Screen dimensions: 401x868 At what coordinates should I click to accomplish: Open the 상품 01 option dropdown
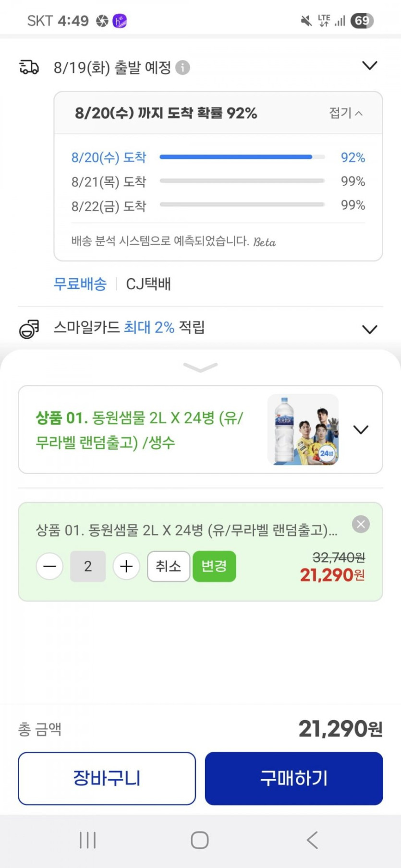click(x=361, y=429)
